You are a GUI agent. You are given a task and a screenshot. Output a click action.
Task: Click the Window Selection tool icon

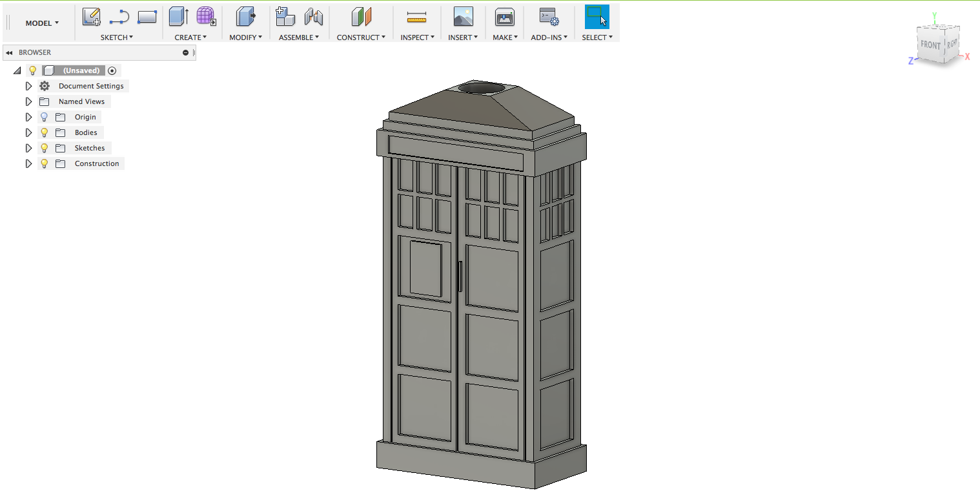(597, 17)
